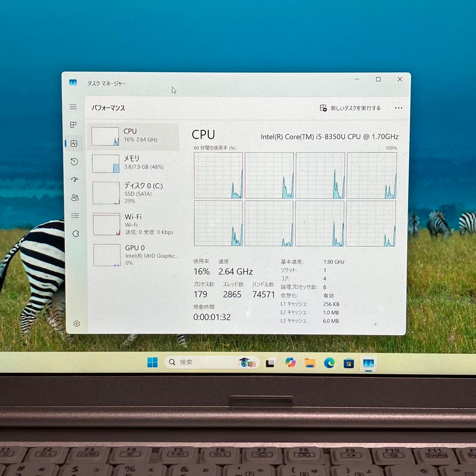Open the Users page icon in sidebar
This screenshot has height=476, width=476.
(x=75, y=197)
